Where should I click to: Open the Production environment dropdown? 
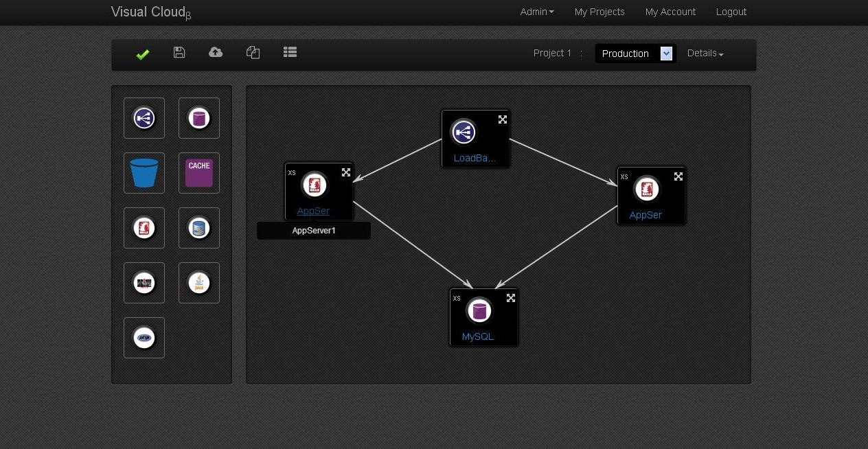point(635,54)
